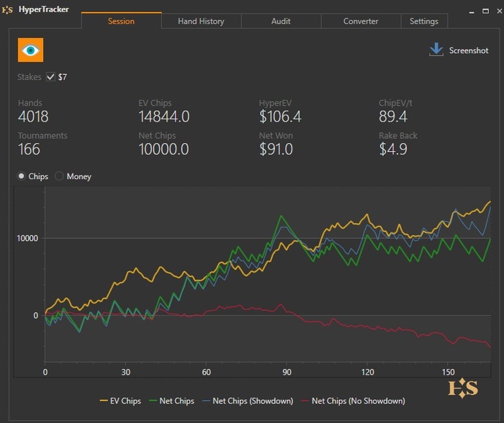
Task: Click the Hands value 4018
Action: tap(33, 117)
